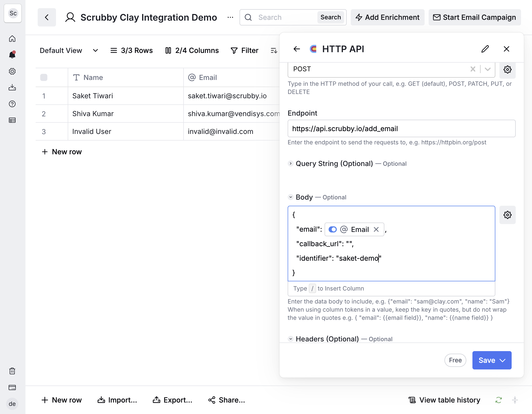Viewport: 532px width, 414px height.
Task: Open the three-dot table options menu
Action: coord(230,17)
